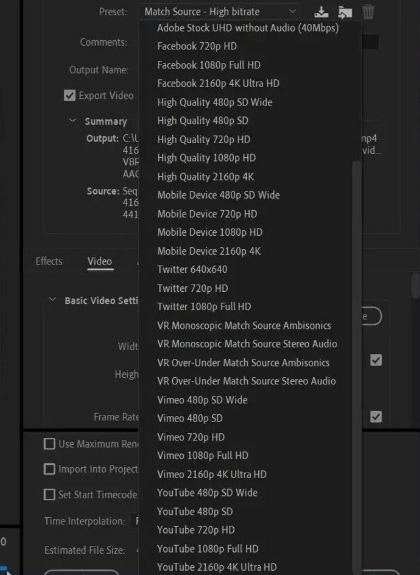420x575 pixels.
Task: Choose VR Over-Under Match Source Ambisonics
Action: point(243,363)
